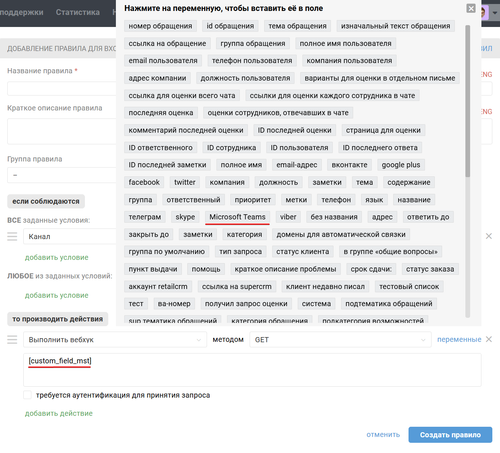Insert the вконтакте variable
The height and width of the screenshot is (453, 500).
349,165
